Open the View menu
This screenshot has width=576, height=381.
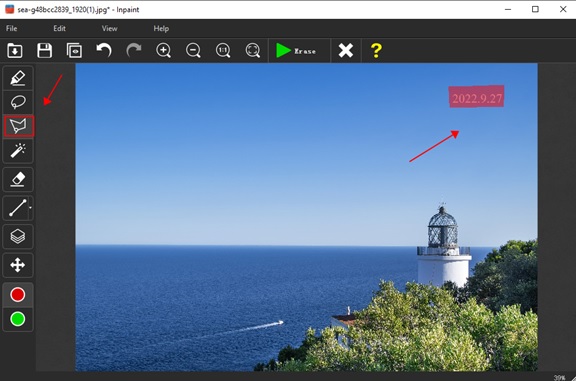(x=109, y=28)
